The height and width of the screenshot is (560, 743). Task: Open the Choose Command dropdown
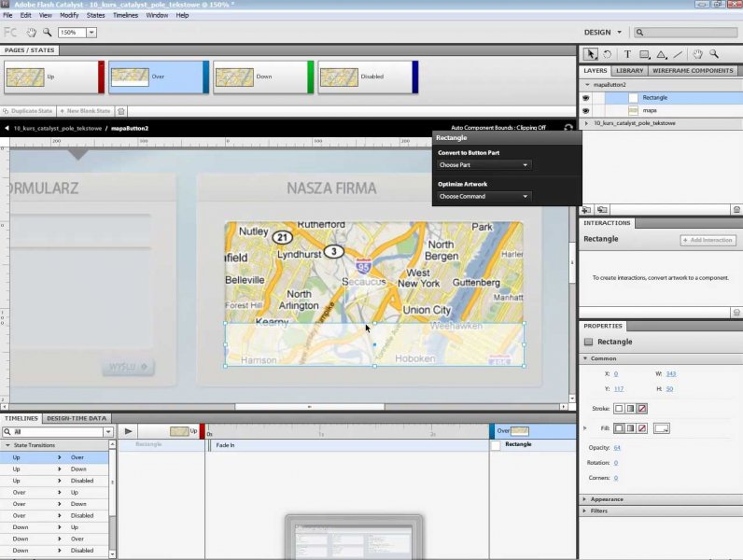[484, 197]
